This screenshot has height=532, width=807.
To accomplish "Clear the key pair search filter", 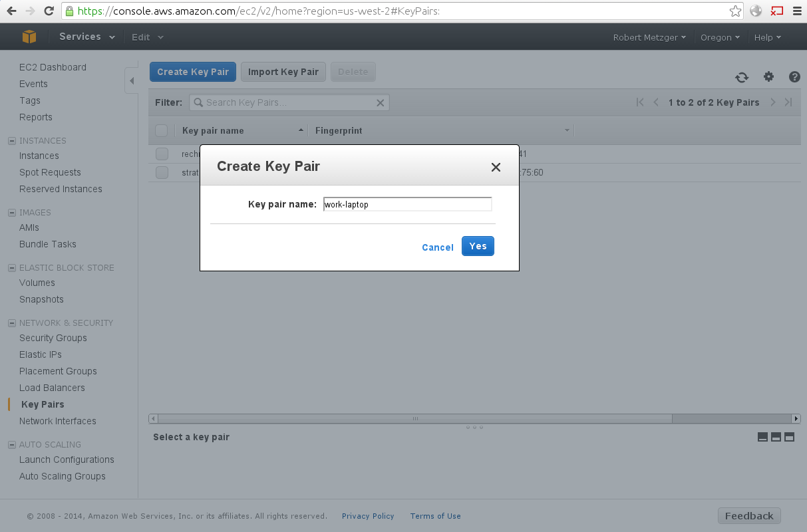I will point(381,102).
